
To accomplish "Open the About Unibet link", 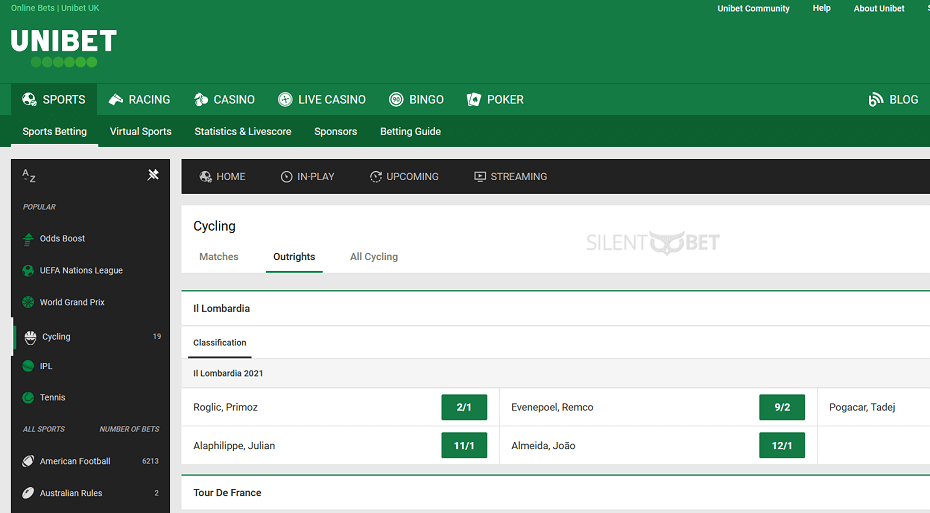I will (879, 8).
